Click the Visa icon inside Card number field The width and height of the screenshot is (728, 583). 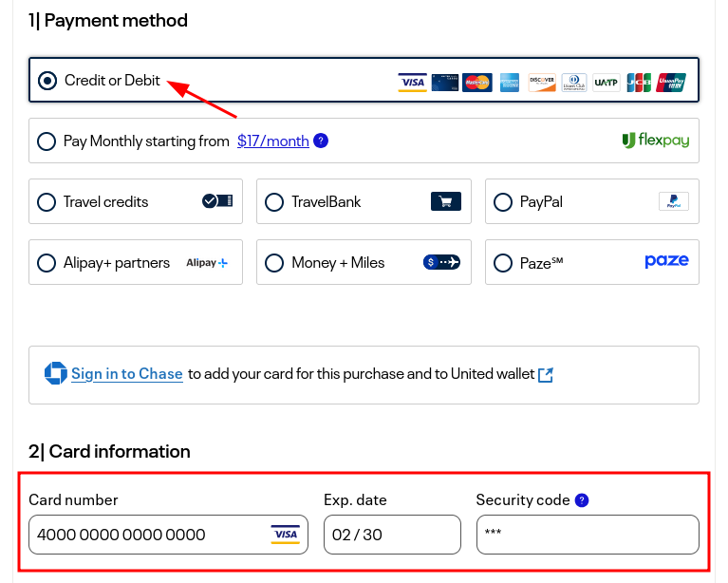tap(286, 535)
